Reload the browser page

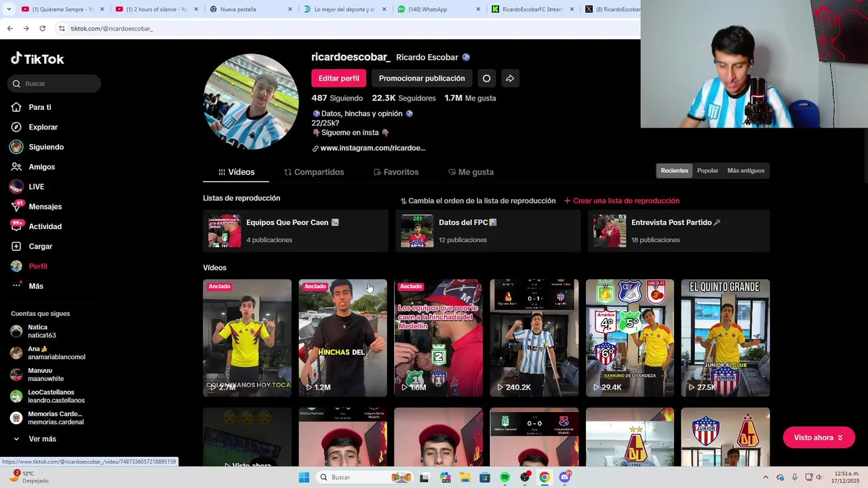(42, 28)
